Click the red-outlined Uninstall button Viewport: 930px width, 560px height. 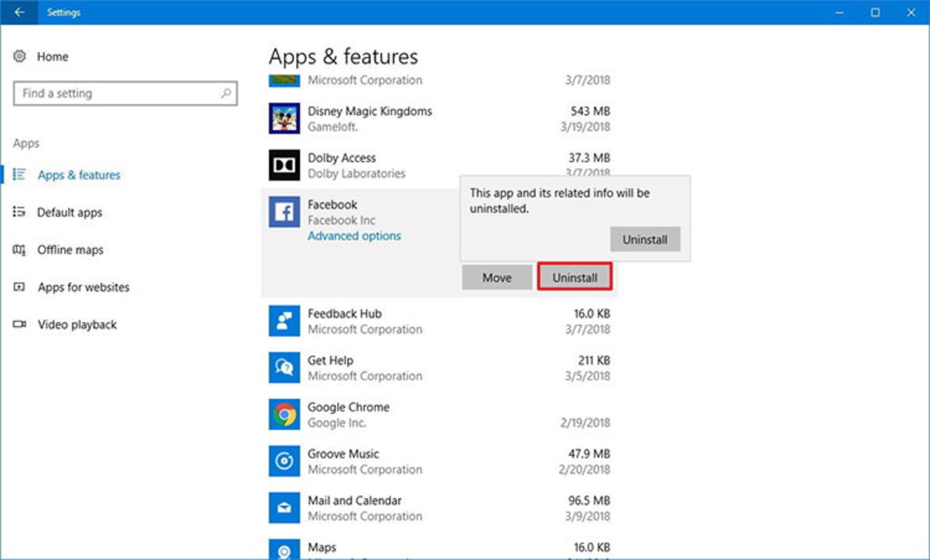[x=574, y=278]
